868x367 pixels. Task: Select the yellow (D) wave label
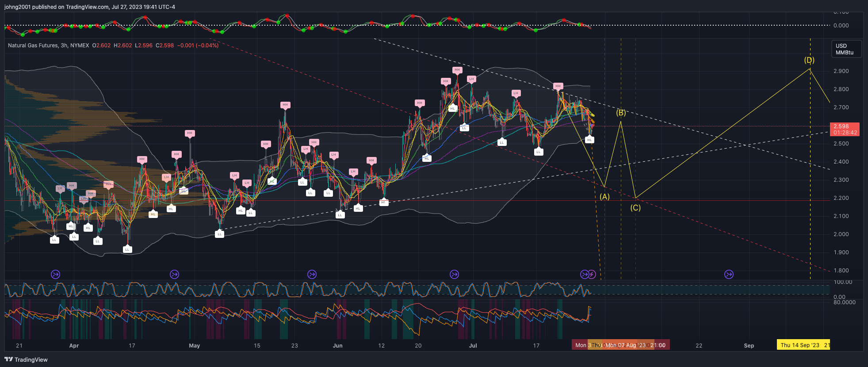click(x=809, y=60)
